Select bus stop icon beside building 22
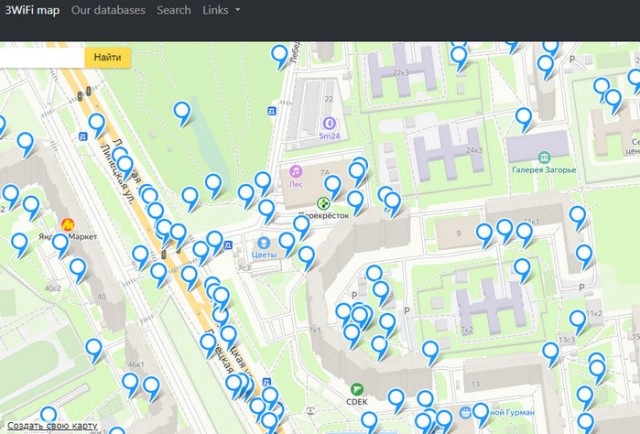640x434 pixels. pyautogui.click(x=271, y=111)
